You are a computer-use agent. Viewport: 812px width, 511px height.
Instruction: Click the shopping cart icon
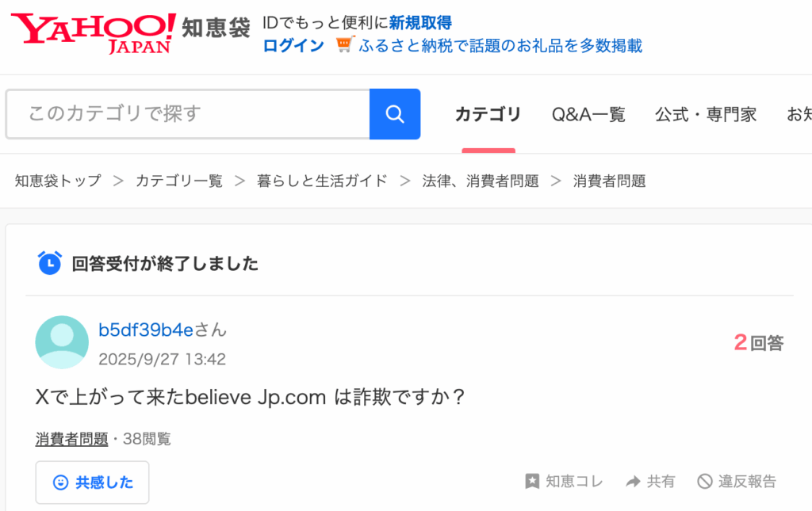tap(343, 45)
